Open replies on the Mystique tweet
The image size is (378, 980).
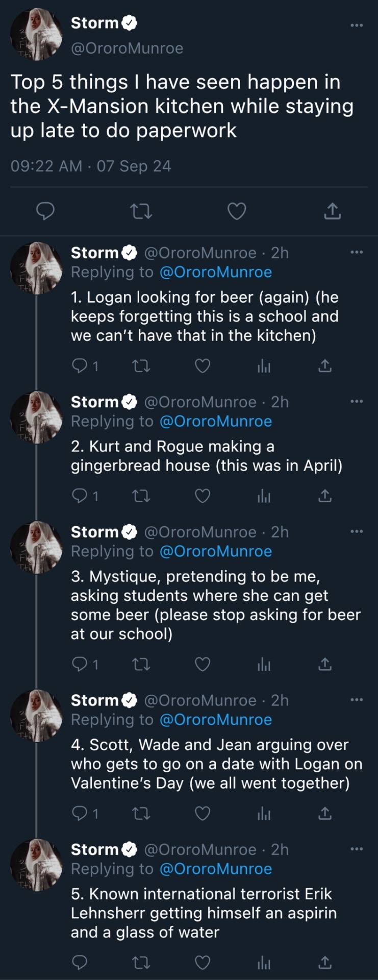(80, 664)
